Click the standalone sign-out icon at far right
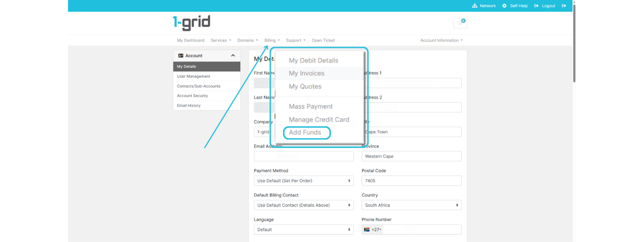 564,6
